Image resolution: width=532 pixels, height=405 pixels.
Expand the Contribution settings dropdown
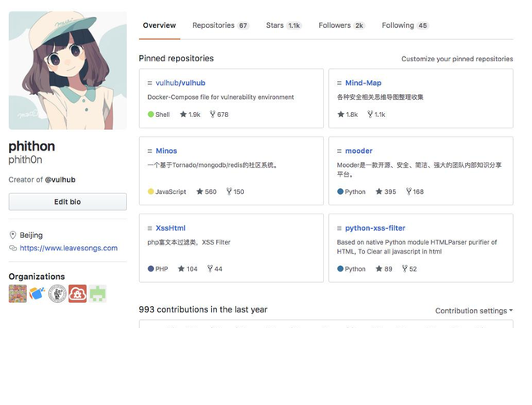(474, 311)
